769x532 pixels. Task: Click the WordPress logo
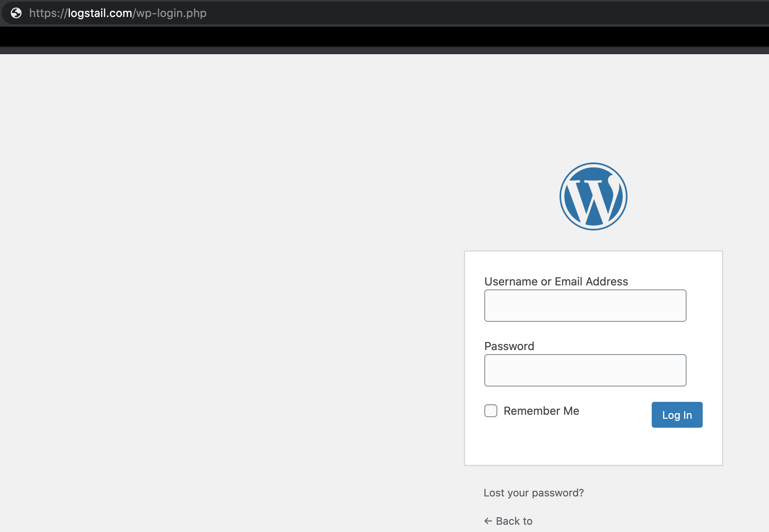(593, 196)
